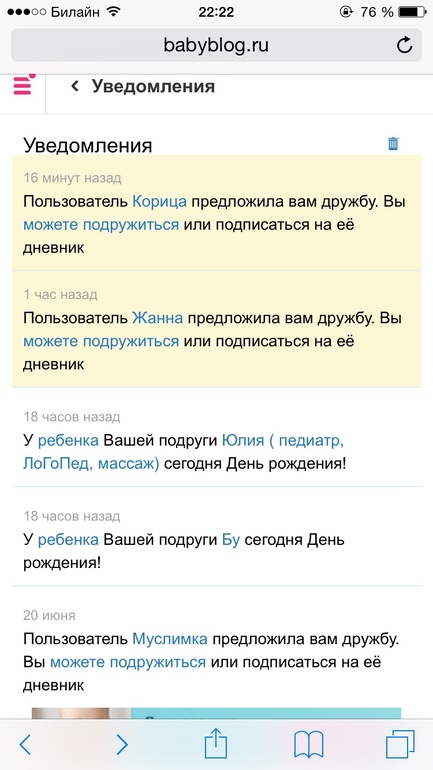Accept Муслимка's friendship via можете подружиться

128,662
